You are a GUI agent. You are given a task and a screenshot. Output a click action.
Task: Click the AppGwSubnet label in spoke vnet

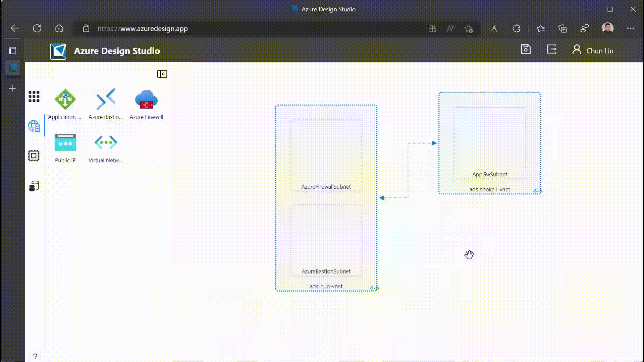pyautogui.click(x=489, y=174)
